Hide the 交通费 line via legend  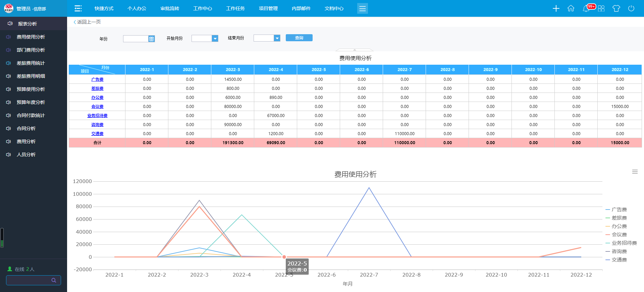(x=619, y=260)
